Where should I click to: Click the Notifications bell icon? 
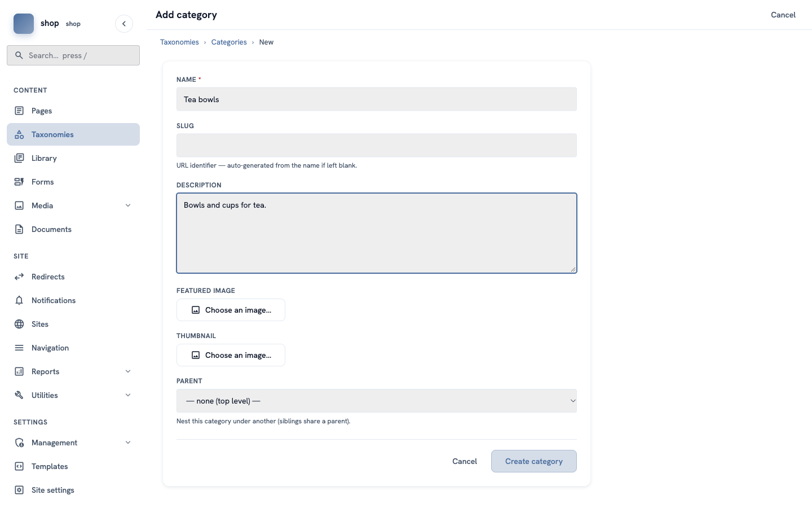[19, 300]
